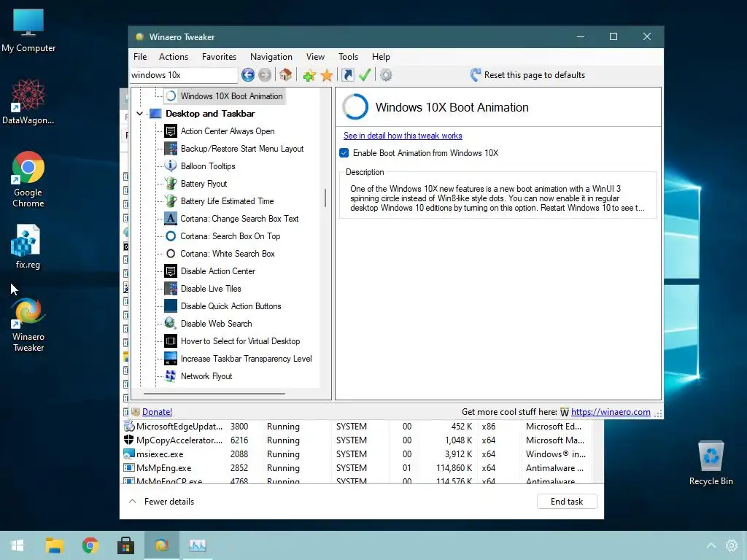Click the Cortana: Change Search Box Text icon
The image size is (747, 560).
[x=171, y=219]
